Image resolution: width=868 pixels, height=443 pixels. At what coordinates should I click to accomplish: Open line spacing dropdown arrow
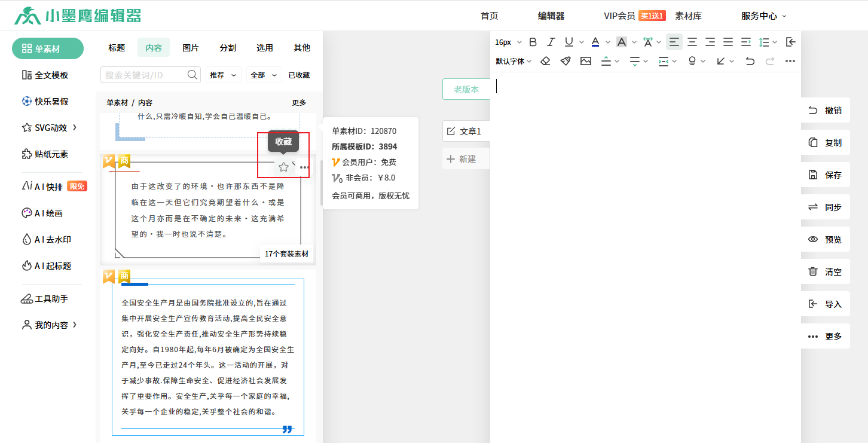tap(775, 42)
